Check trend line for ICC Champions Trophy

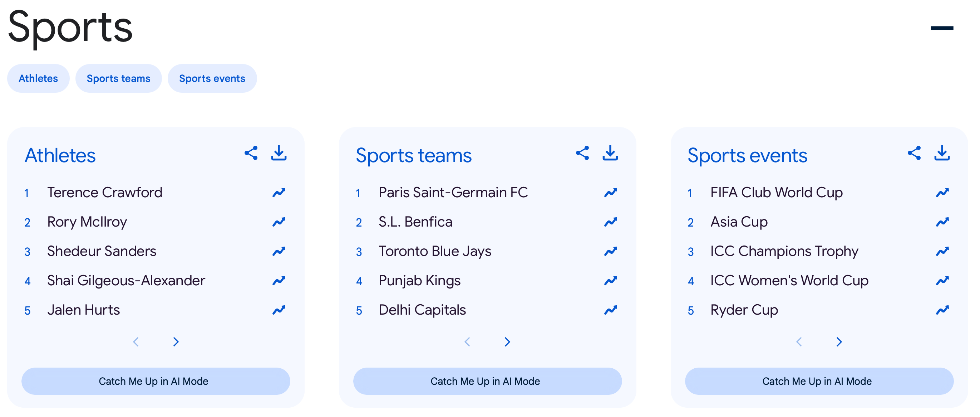942,251
